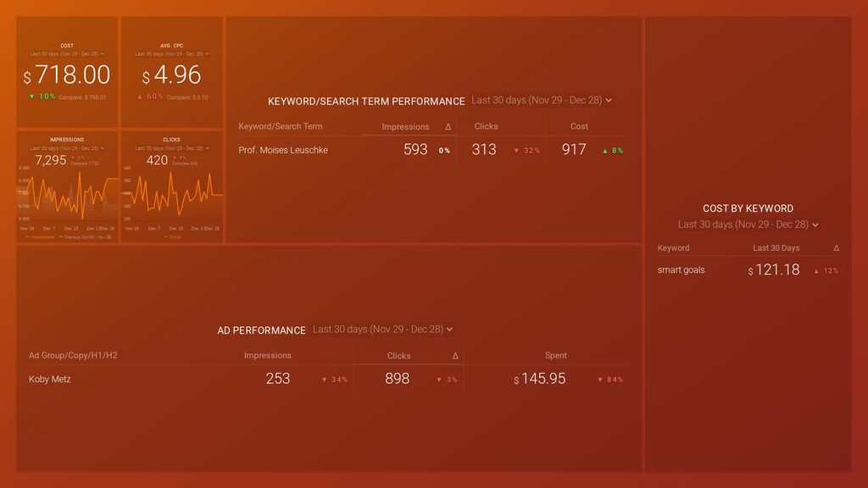Select the delta symbol in Impressions column header

tap(448, 125)
